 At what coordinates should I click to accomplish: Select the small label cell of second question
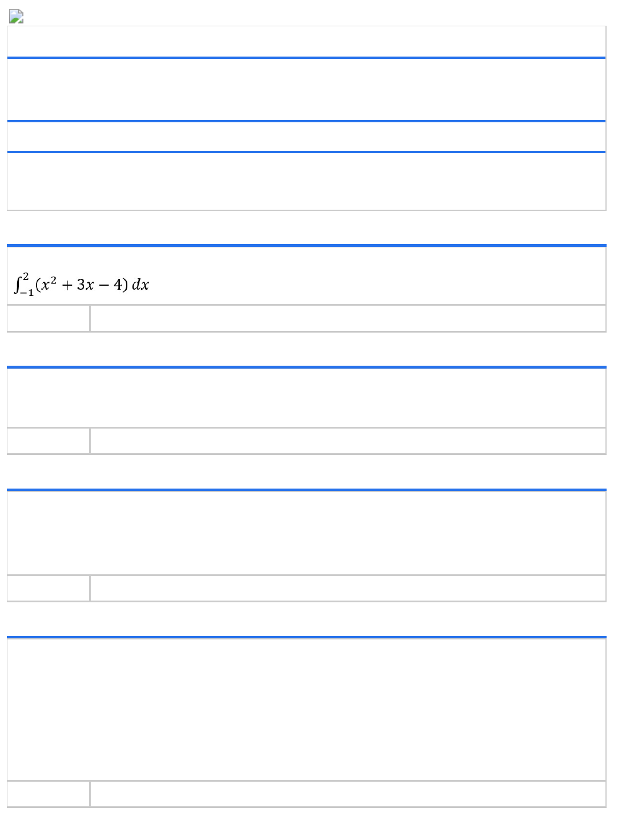point(49,441)
